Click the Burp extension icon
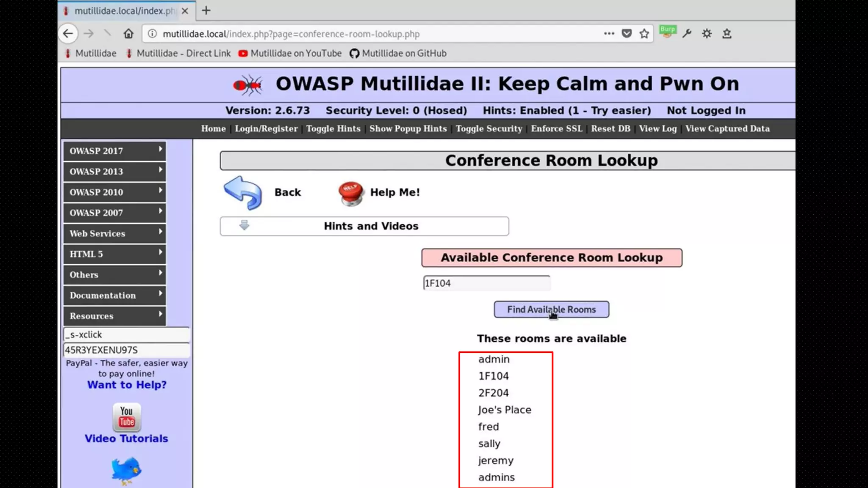The height and width of the screenshot is (488, 868). [x=667, y=32]
